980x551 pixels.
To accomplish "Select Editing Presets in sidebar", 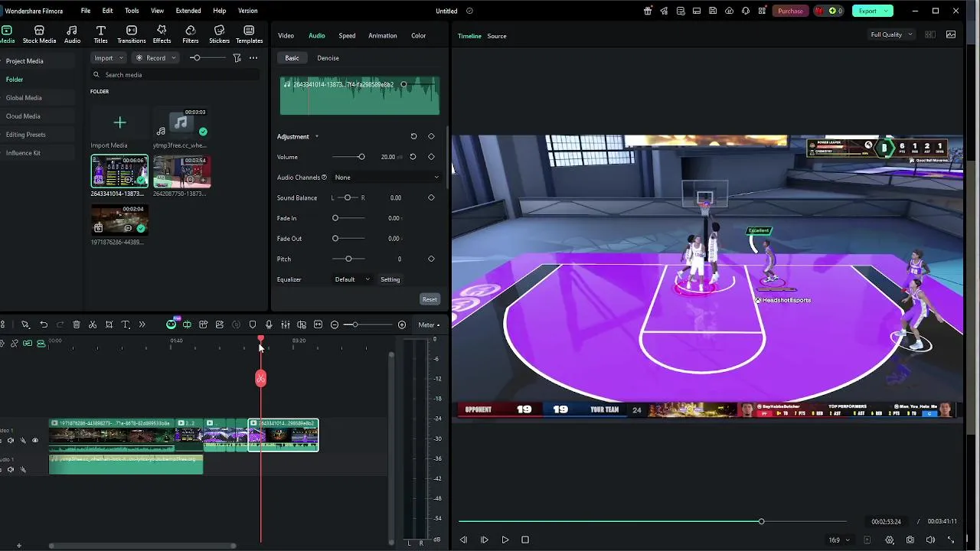I will tap(26, 135).
